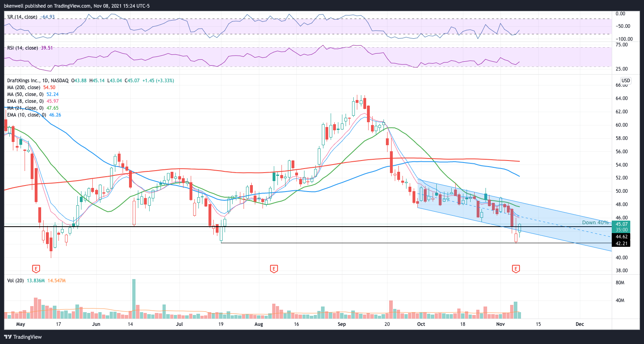The image size is (644, 344).
Task: Click the Dec label on the date axis
Action: coord(580,324)
